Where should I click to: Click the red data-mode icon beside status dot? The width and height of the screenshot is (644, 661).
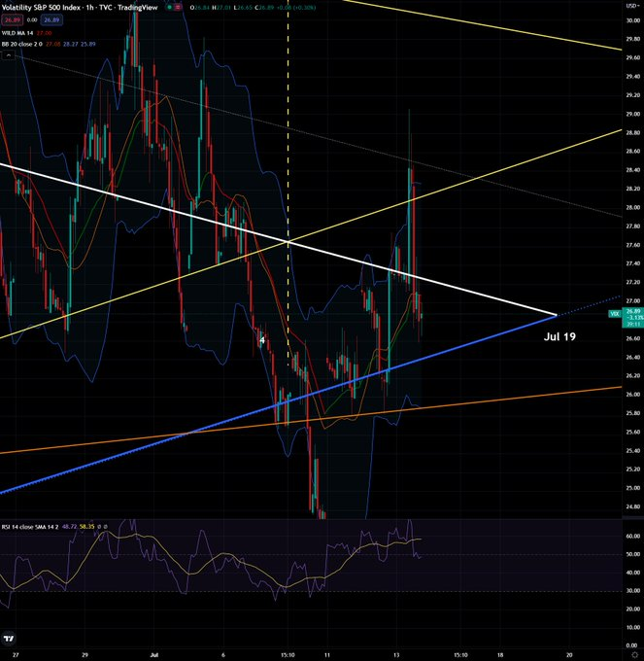tap(178, 7)
